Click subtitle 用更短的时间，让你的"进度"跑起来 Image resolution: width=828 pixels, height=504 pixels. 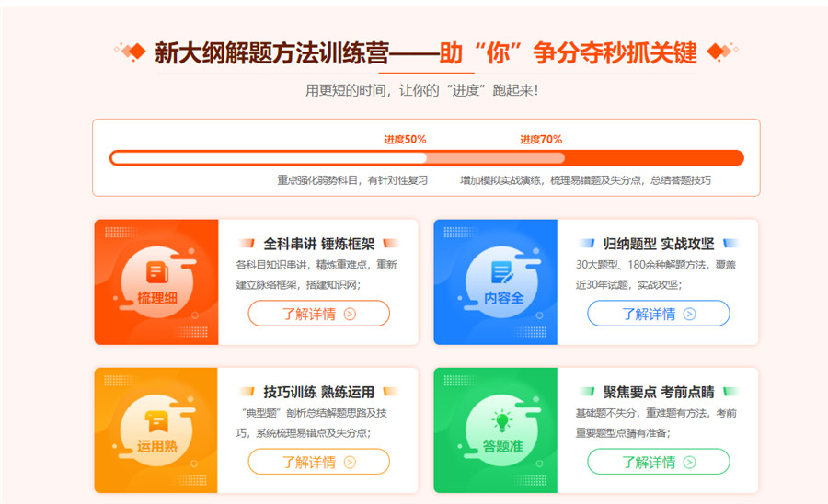(x=422, y=90)
